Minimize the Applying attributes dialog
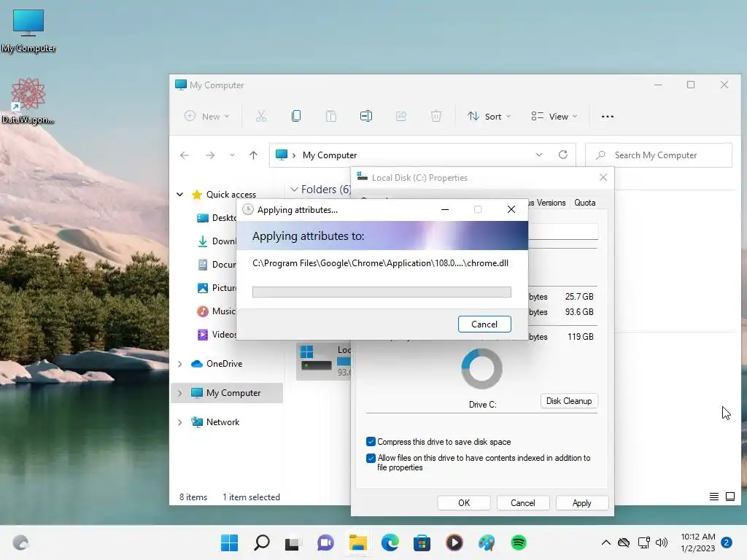 [445, 209]
